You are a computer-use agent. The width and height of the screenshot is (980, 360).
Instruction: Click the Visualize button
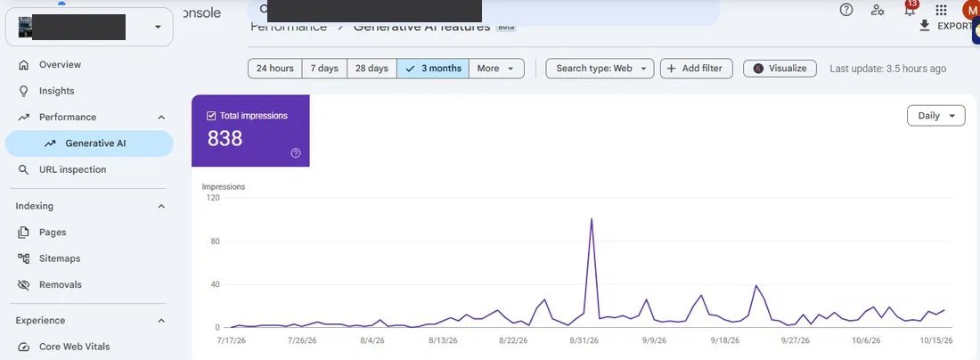pyautogui.click(x=780, y=68)
